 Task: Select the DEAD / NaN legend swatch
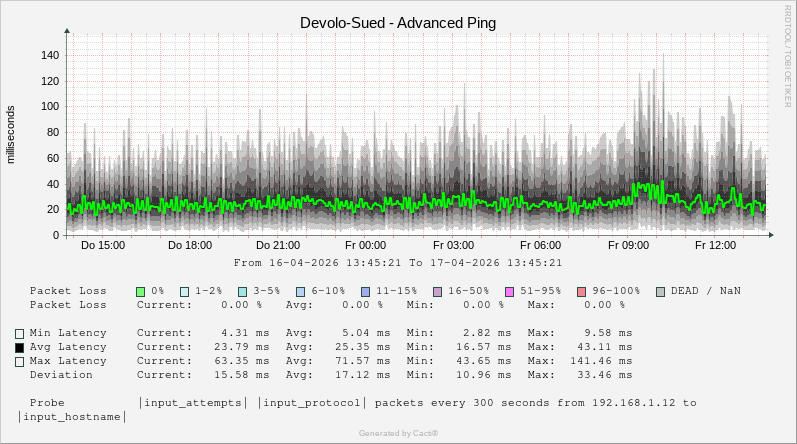660,291
